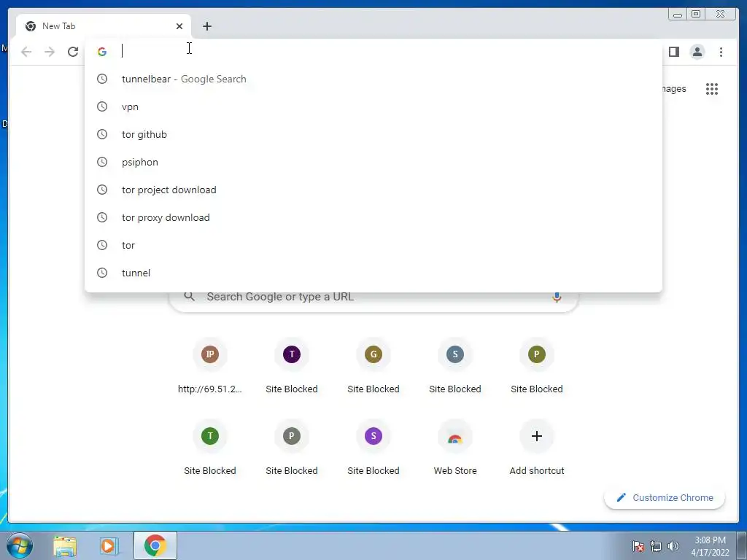The height and width of the screenshot is (560, 747).
Task: Click inside the address bar field
Action: point(373,52)
